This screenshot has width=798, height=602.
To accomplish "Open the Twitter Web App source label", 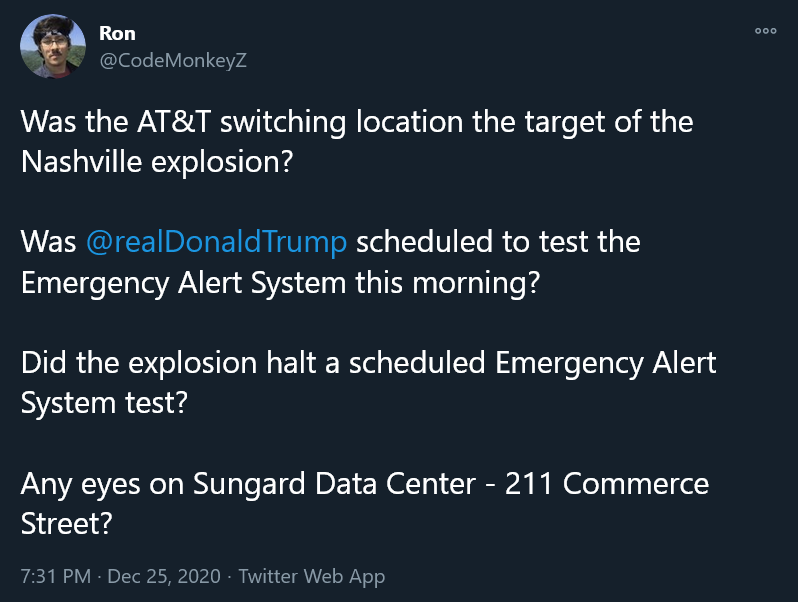I will [x=310, y=576].
